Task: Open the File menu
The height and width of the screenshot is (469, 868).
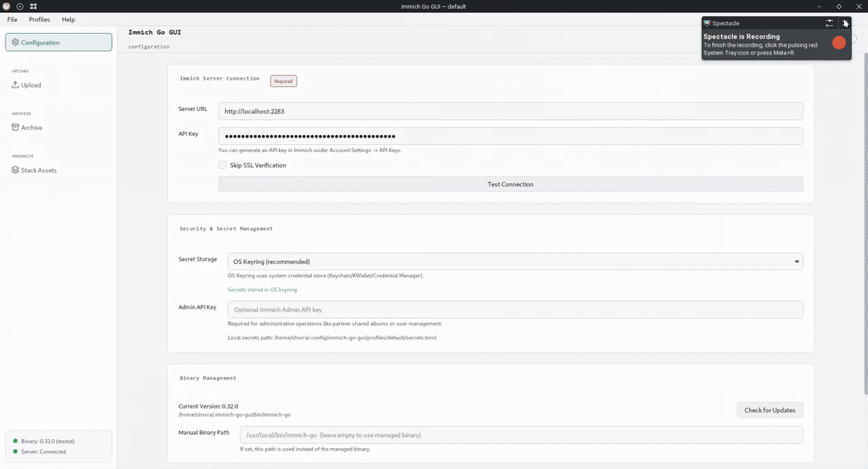Action: tap(12, 19)
